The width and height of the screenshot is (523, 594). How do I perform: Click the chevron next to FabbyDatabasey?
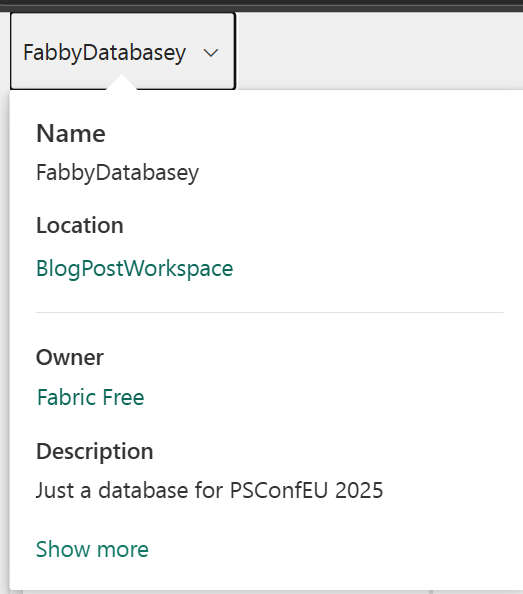click(211, 53)
